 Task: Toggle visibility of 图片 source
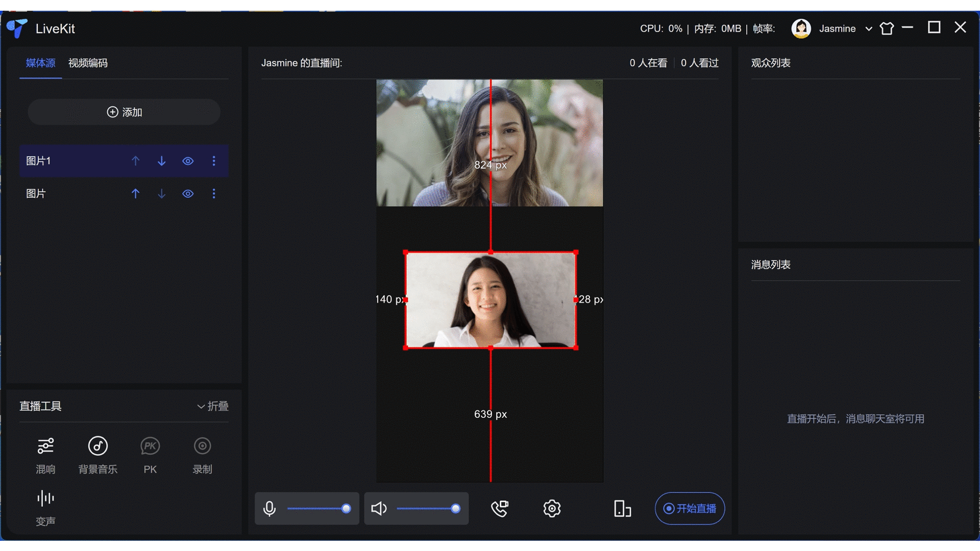[x=188, y=194]
